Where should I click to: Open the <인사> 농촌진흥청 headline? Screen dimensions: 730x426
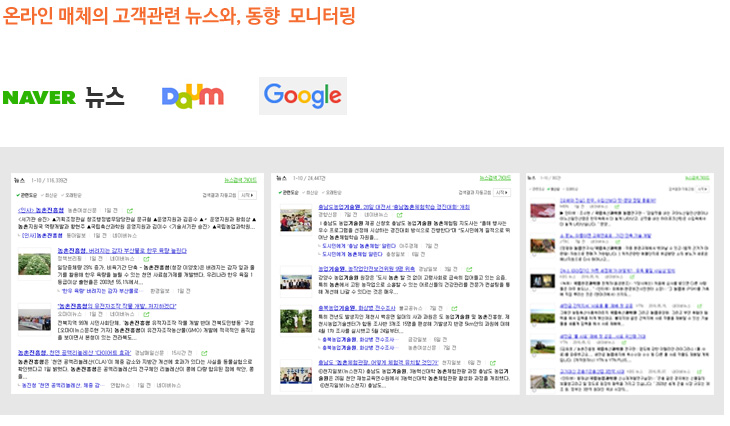point(41,210)
